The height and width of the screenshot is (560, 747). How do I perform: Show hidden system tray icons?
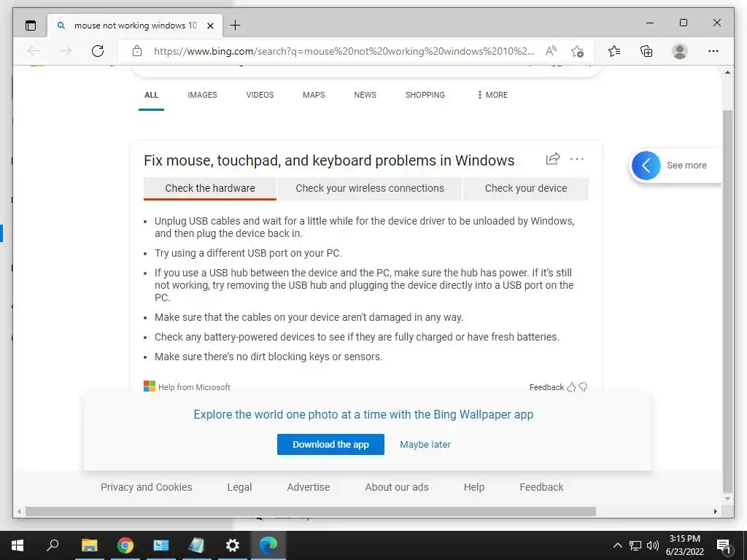coord(617,545)
